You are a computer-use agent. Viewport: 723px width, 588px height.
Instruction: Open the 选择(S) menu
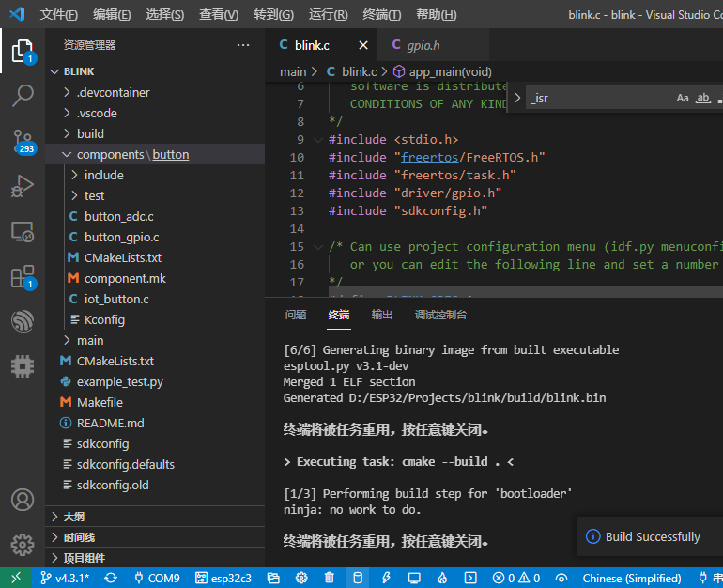click(165, 15)
